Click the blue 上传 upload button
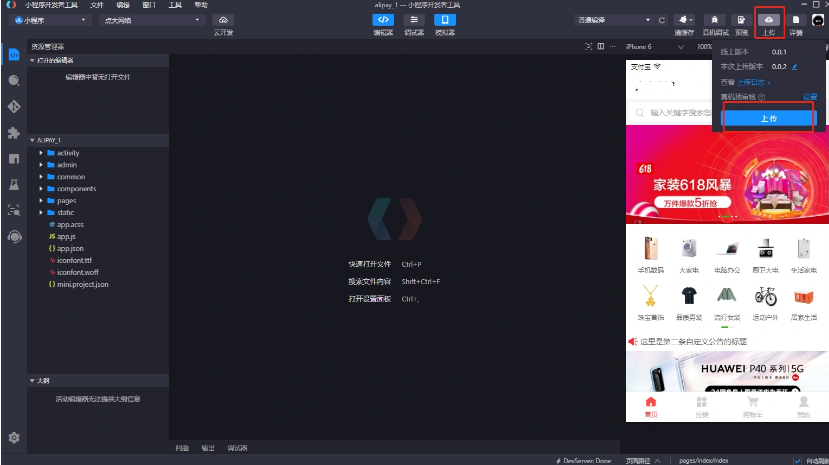 pos(769,118)
